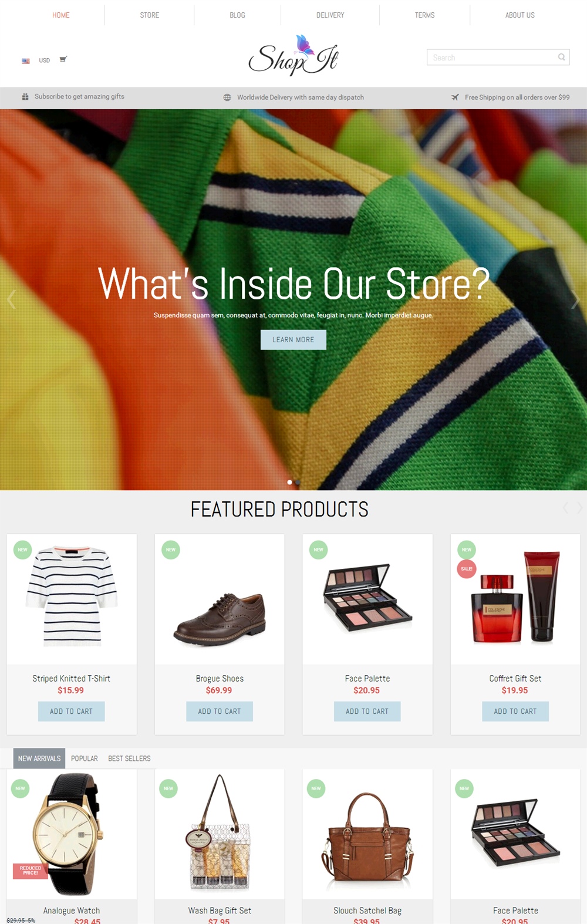Click the US flag currency icon

coord(26,60)
